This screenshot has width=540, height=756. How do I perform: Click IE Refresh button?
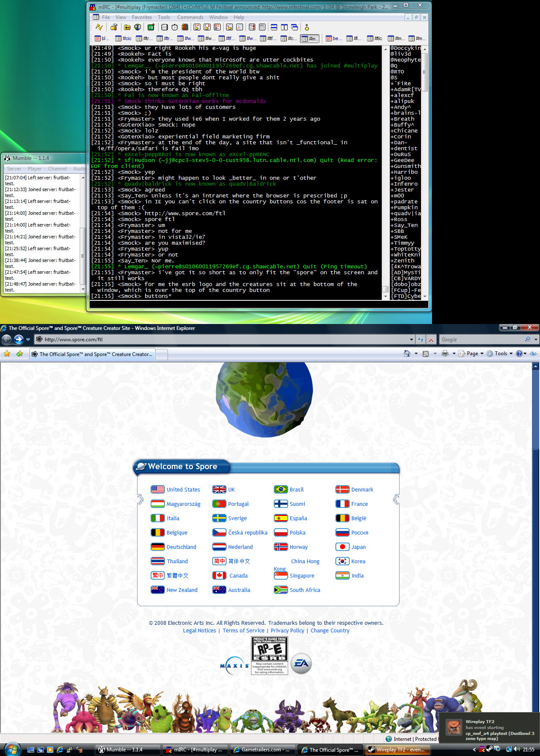click(x=421, y=339)
